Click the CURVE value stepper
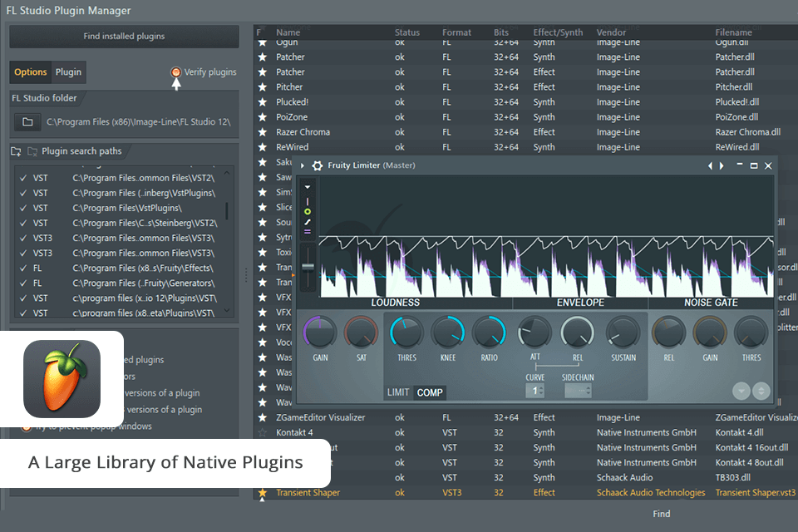 [534, 391]
